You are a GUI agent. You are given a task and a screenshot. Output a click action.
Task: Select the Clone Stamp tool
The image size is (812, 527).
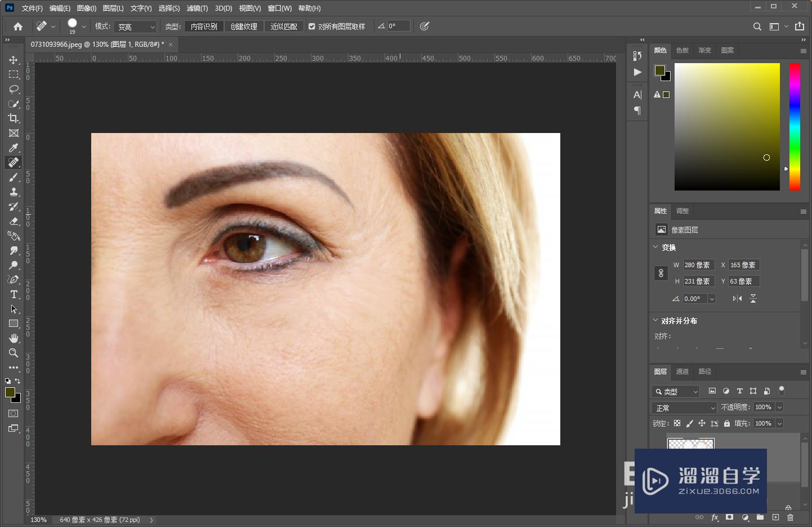coord(14,192)
